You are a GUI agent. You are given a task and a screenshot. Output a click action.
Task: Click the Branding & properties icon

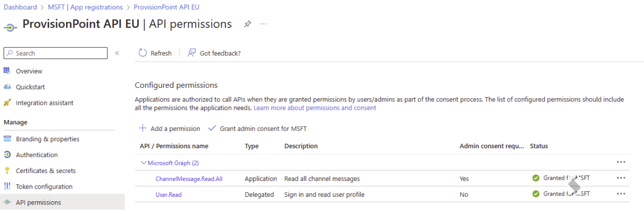(x=7, y=139)
